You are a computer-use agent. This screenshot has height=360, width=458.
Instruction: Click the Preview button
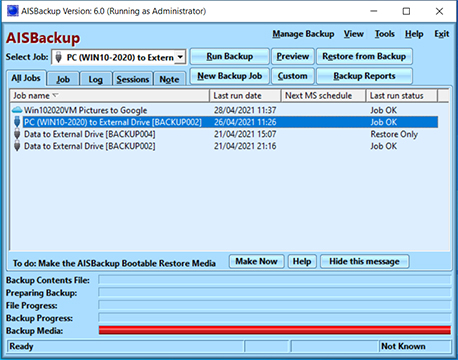coord(293,56)
